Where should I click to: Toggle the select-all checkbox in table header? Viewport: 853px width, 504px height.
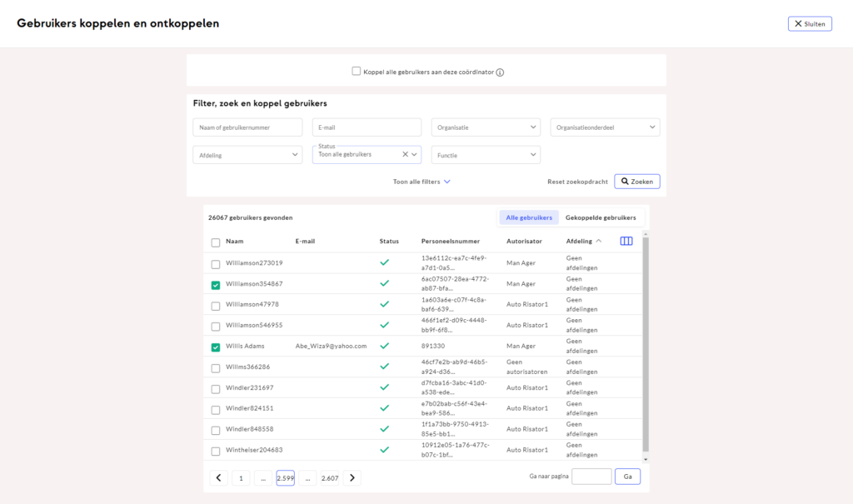coord(216,242)
